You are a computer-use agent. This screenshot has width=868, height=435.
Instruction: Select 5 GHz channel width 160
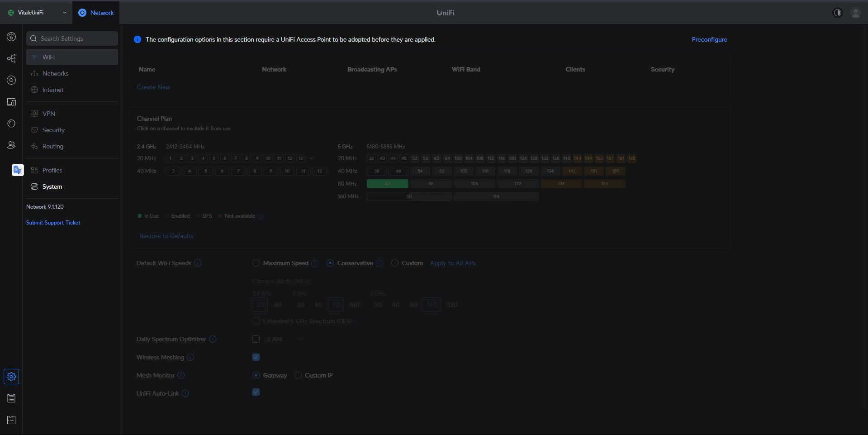[354, 305]
